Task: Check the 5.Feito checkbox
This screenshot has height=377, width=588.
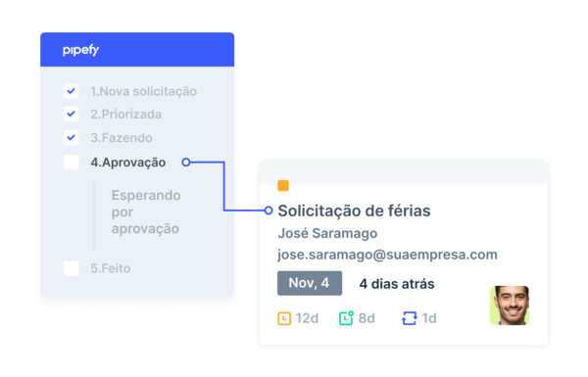Action: click(71, 268)
